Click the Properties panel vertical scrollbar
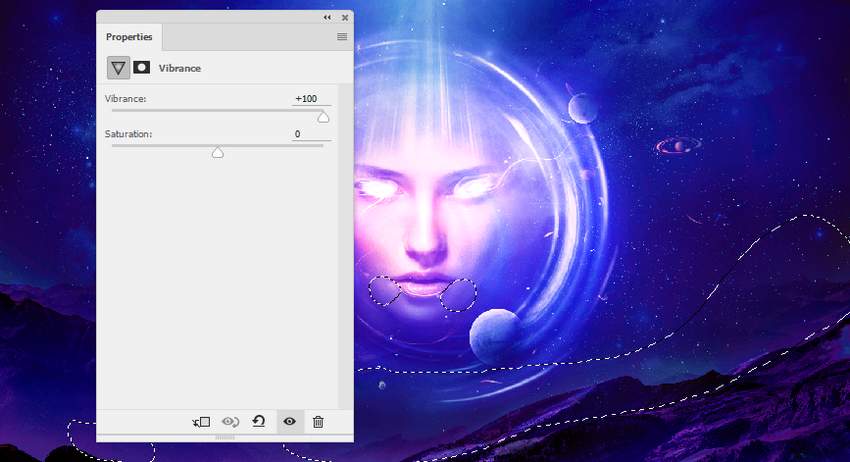Screen dimensions: 850x462 345,250
